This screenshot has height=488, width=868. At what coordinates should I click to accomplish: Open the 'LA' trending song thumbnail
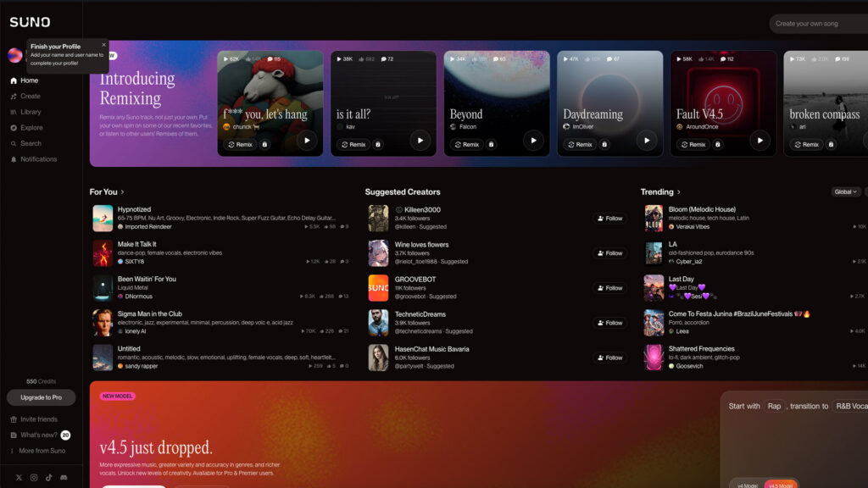(x=654, y=252)
